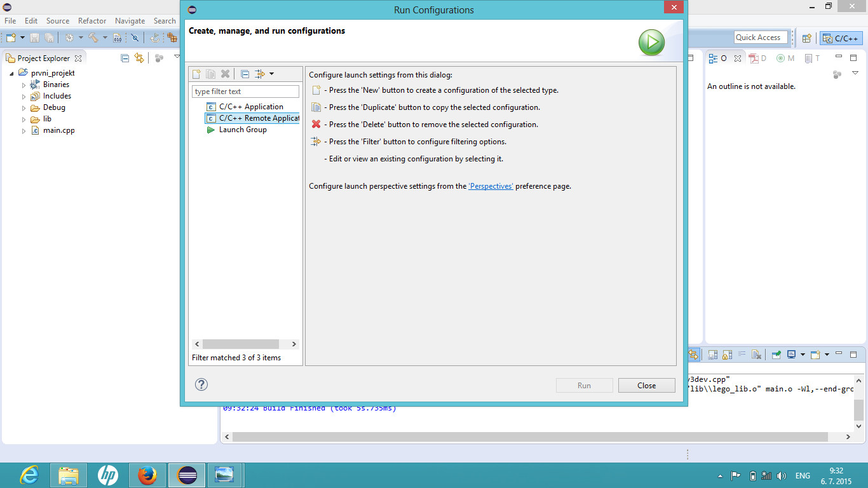Open the filter options dropdown arrow
This screenshot has height=488, width=868.
[x=271, y=74]
